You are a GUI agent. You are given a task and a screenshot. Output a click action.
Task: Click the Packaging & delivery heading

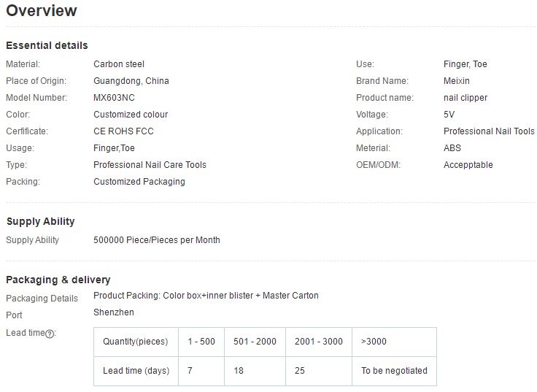[58, 280]
